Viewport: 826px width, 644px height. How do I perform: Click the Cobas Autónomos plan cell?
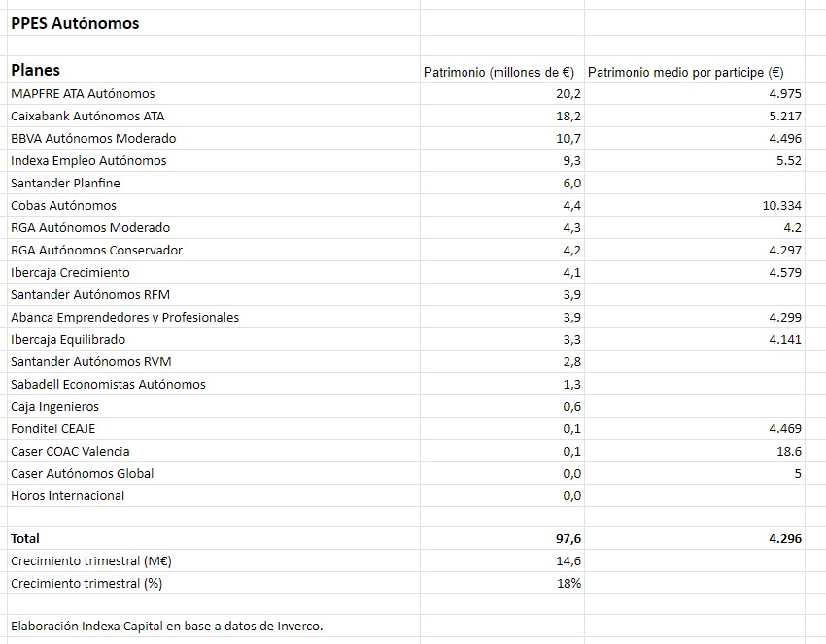pyautogui.click(x=63, y=205)
